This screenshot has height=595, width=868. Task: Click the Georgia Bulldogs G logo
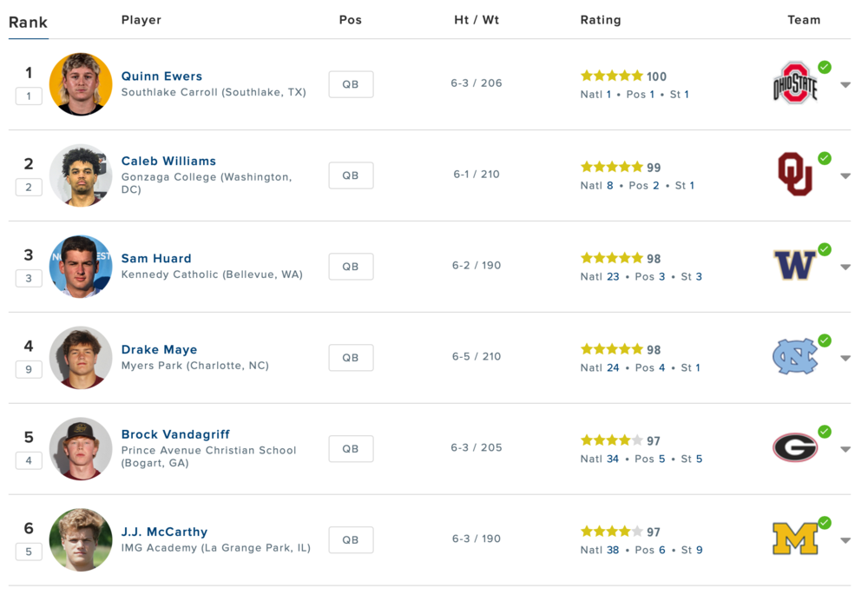pyautogui.click(x=794, y=447)
